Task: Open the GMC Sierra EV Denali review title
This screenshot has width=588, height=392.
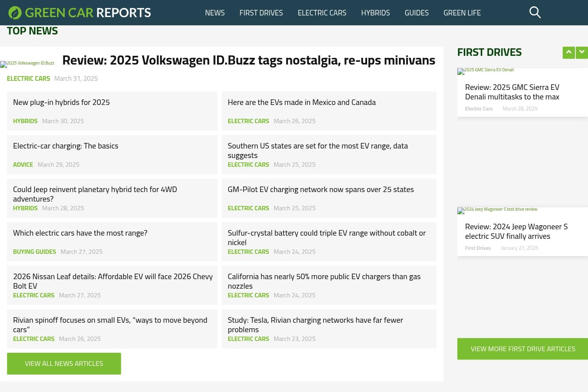Action: [x=512, y=92]
